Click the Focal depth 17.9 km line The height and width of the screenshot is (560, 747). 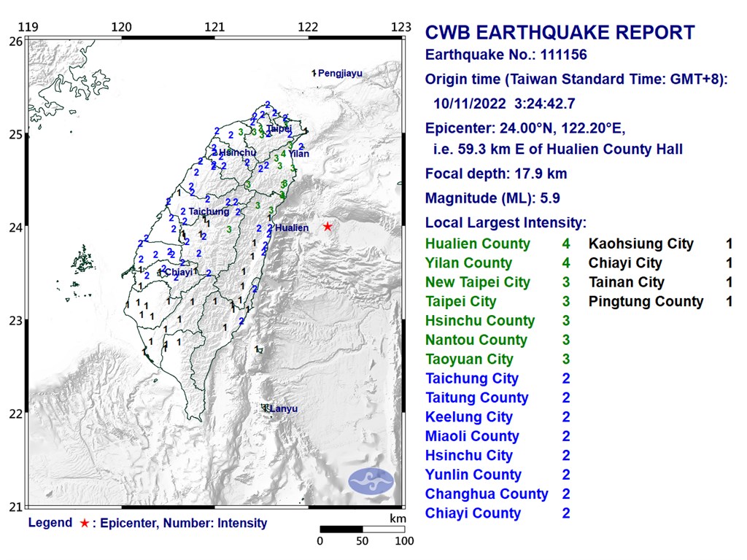496,174
